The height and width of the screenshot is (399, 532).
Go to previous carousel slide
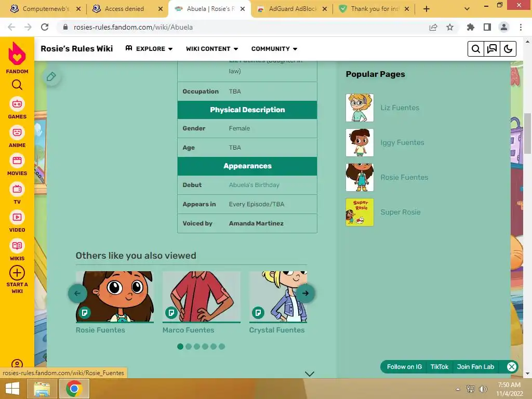pyautogui.click(x=77, y=293)
